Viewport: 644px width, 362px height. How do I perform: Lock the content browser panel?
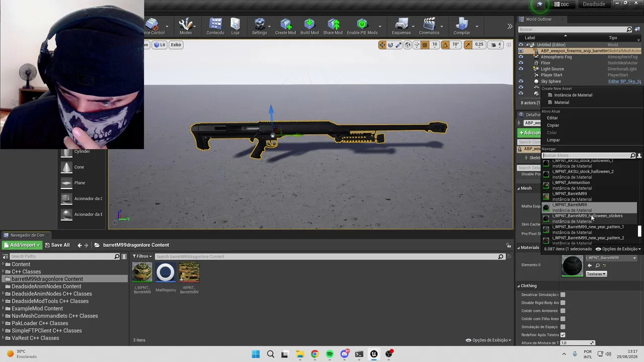point(509,245)
